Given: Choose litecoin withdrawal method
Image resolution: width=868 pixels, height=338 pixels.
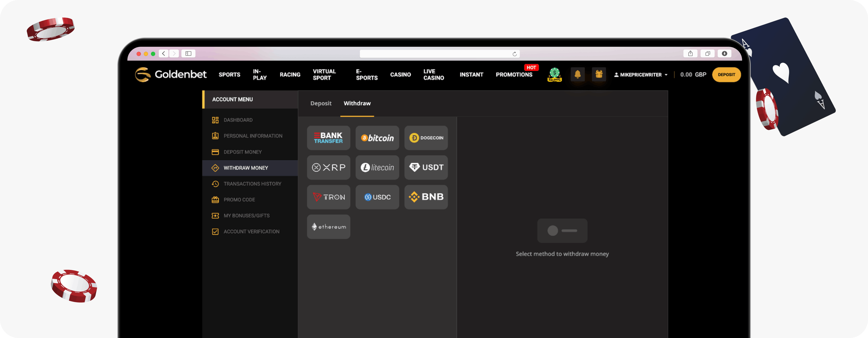Looking at the screenshot, I should (x=377, y=167).
